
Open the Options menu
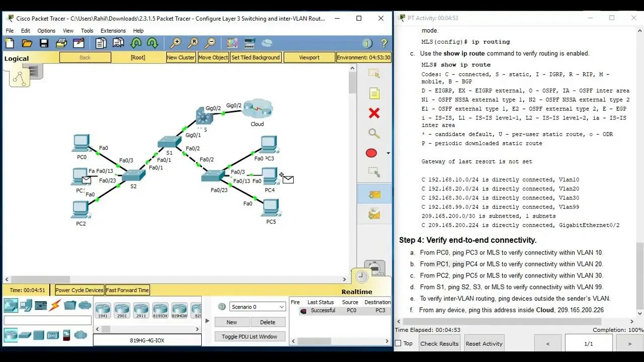pos(46,31)
